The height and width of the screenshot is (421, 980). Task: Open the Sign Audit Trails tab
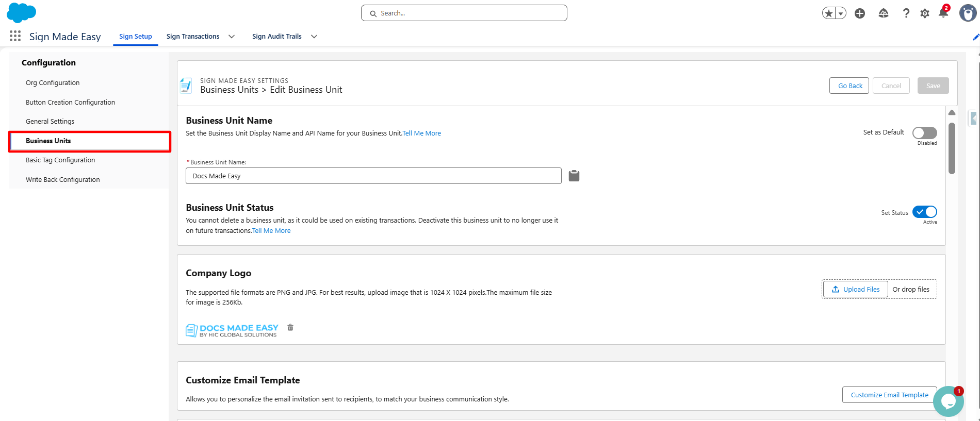pyautogui.click(x=277, y=37)
